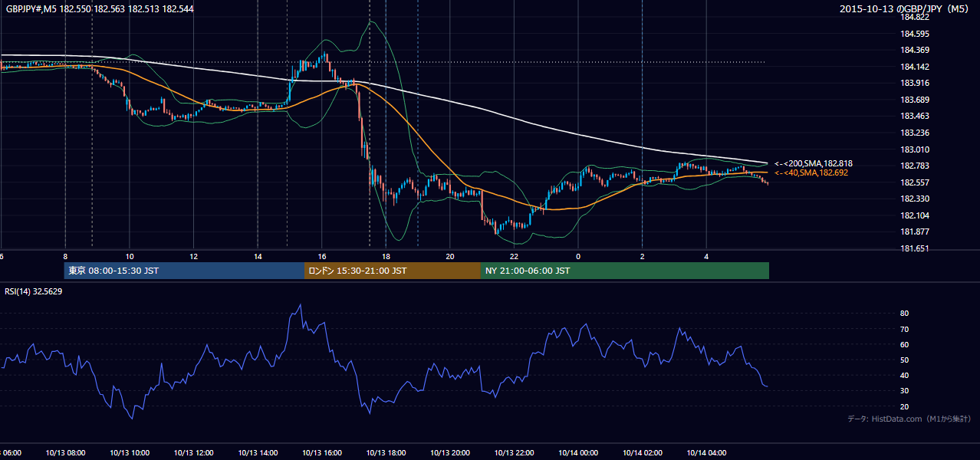Image resolution: width=980 pixels, height=460 pixels.
Task: Click price level 182.330 on the axis
Action: click(915, 199)
